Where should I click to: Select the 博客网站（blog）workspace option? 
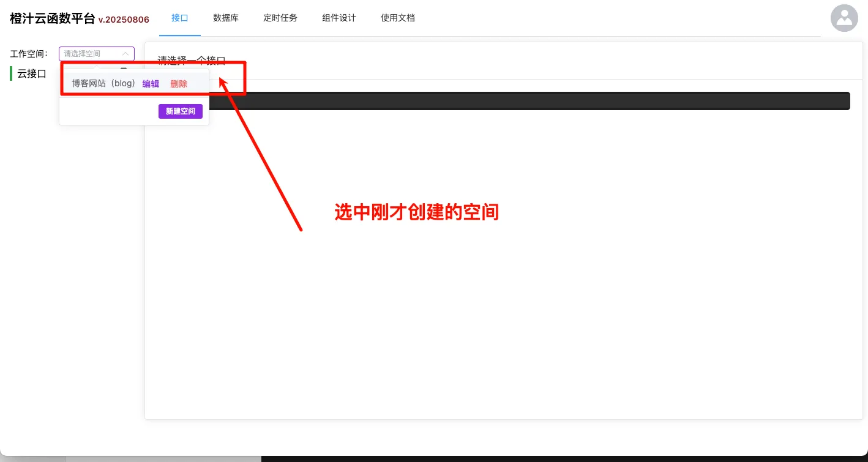(x=103, y=83)
